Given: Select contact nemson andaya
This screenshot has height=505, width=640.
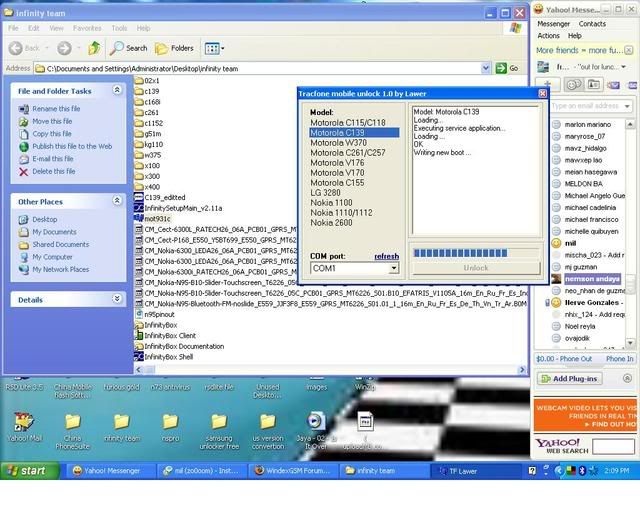Looking at the screenshot, I should tap(593, 279).
